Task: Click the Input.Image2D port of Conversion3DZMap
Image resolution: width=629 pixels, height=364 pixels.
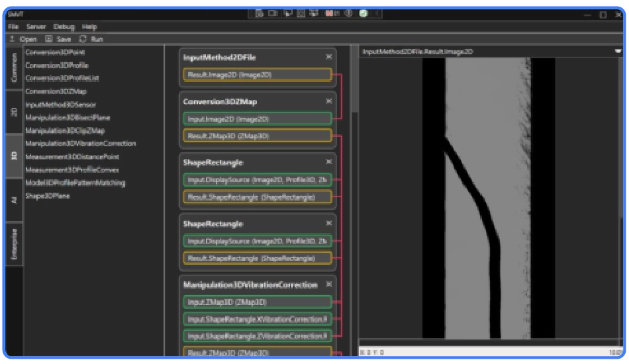Action: [257, 119]
